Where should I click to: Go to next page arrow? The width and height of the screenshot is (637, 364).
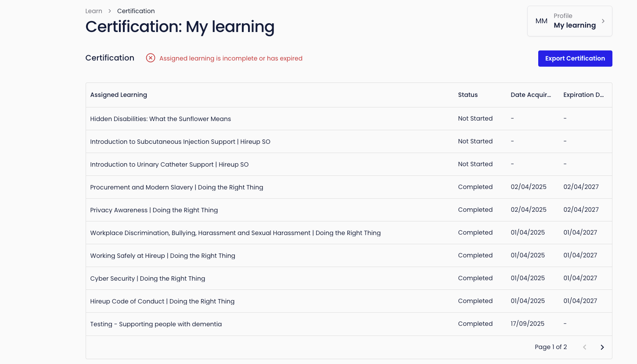pos(602,347)
